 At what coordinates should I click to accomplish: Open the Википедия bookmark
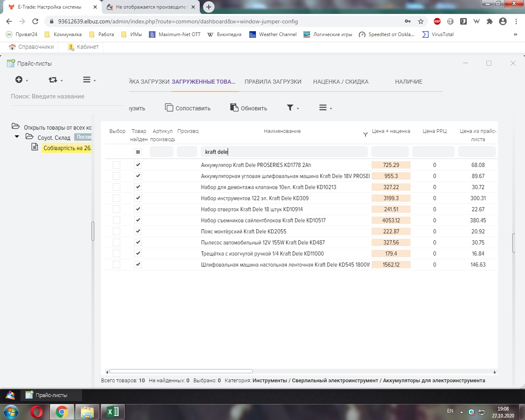(x=224, y=34)
